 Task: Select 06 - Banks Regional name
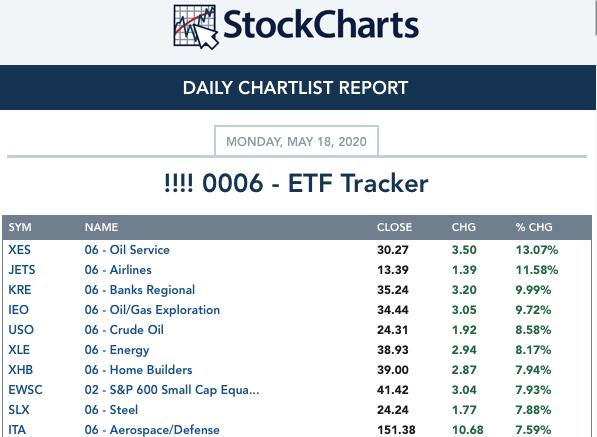140,290
